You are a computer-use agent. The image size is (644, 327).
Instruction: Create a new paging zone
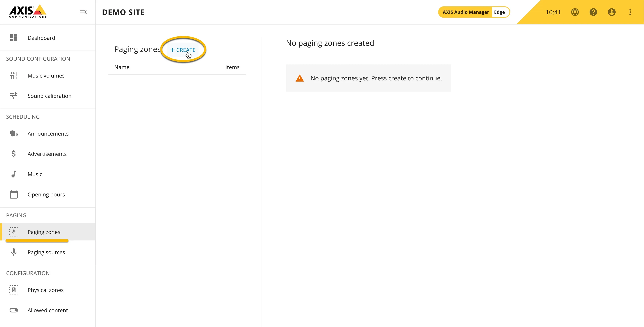[183, 50]
